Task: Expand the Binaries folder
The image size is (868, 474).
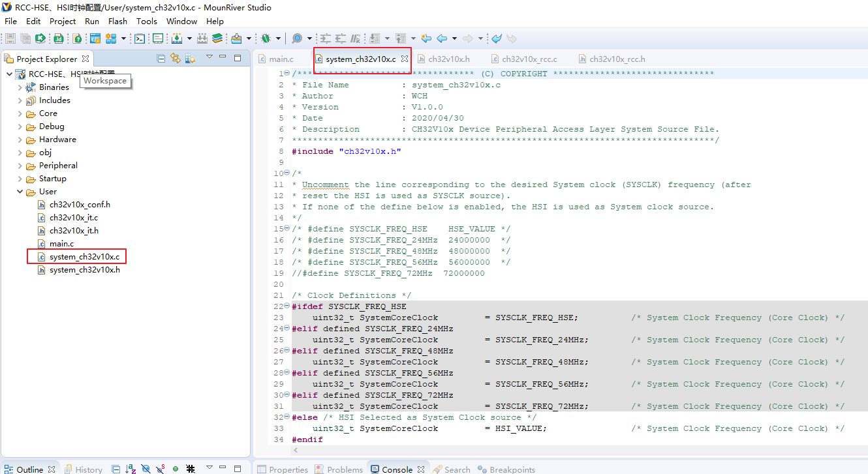Action: [20, 87]
